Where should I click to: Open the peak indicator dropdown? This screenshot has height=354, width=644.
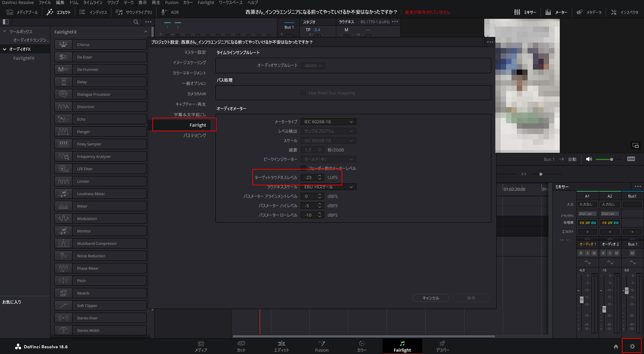(329, 159)
